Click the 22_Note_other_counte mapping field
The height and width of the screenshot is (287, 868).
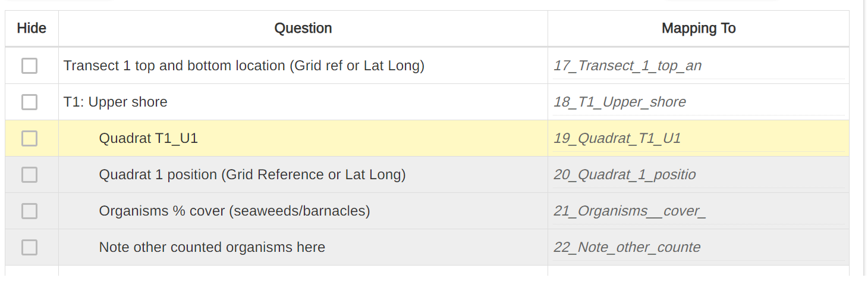click(x=698, y=248)
